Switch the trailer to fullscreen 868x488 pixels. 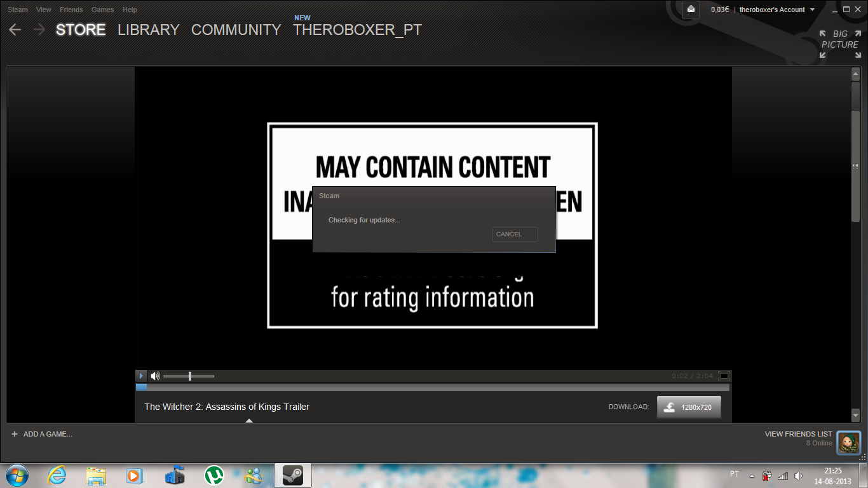[x=724, y=376]
